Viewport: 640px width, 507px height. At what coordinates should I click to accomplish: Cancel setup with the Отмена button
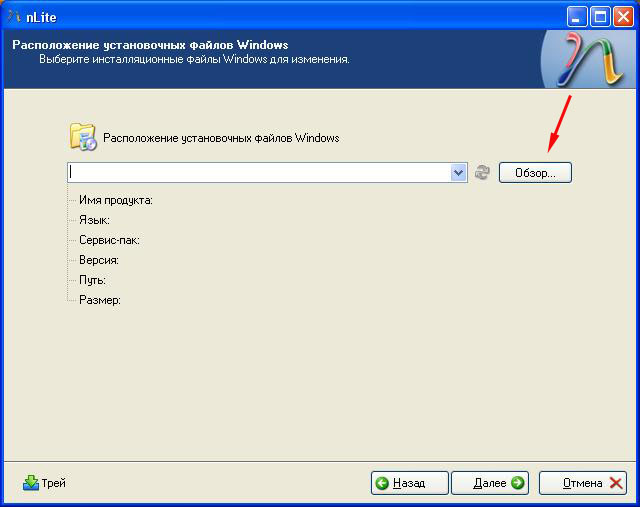pos(583,483)
